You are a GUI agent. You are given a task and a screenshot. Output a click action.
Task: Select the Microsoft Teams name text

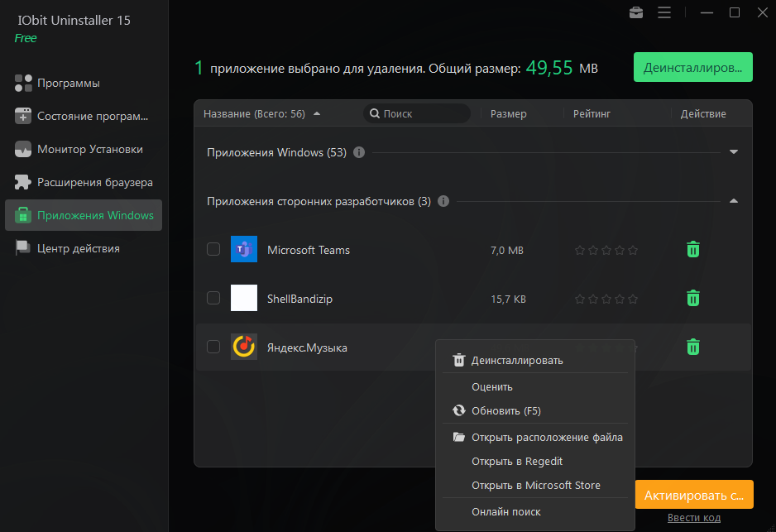[309, 250]
